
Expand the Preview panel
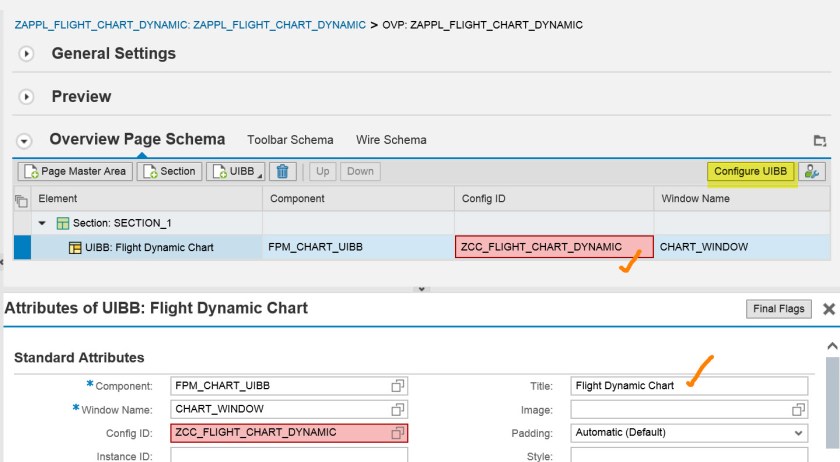(27, 97)
